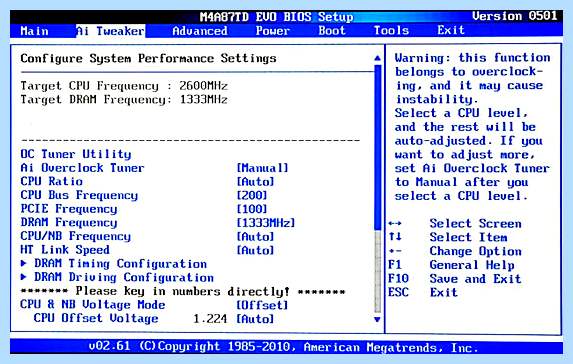
Task: Select the Ai Tweaker tab
Action: [110, 31]
